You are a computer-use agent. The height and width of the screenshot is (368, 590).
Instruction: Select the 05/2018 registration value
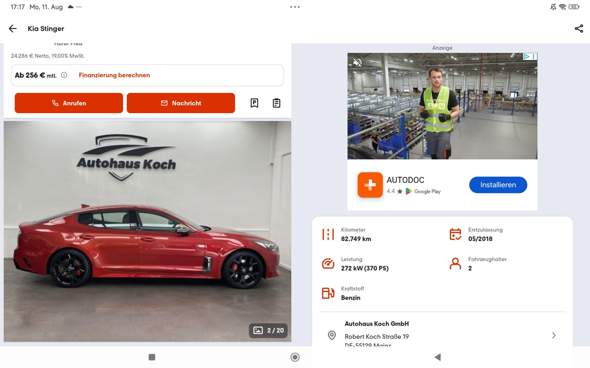click(x=480, y=239)
